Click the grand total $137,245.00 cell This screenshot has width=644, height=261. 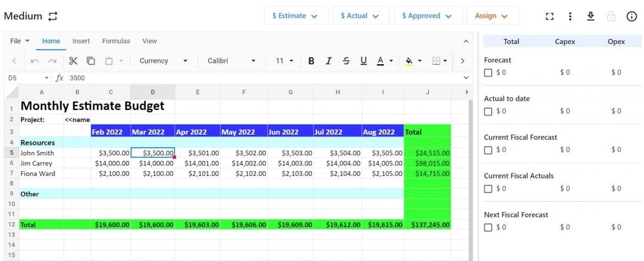click(x=428, y=225)
